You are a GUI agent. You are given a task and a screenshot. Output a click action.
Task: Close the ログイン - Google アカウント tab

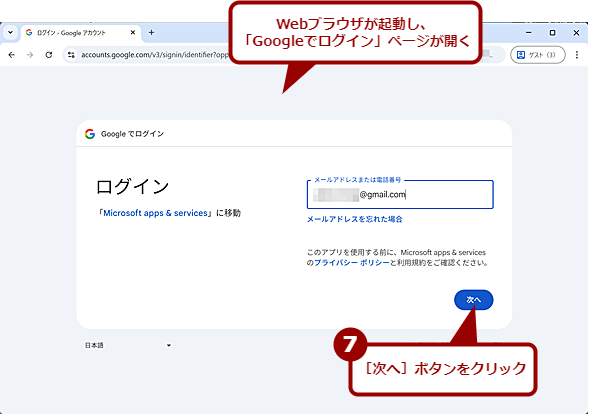[133, 33]
